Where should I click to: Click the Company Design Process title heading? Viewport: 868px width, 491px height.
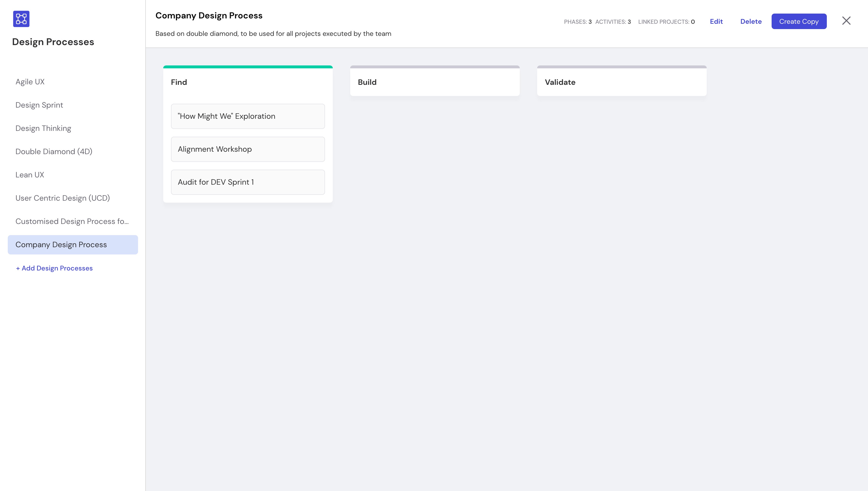209,16
